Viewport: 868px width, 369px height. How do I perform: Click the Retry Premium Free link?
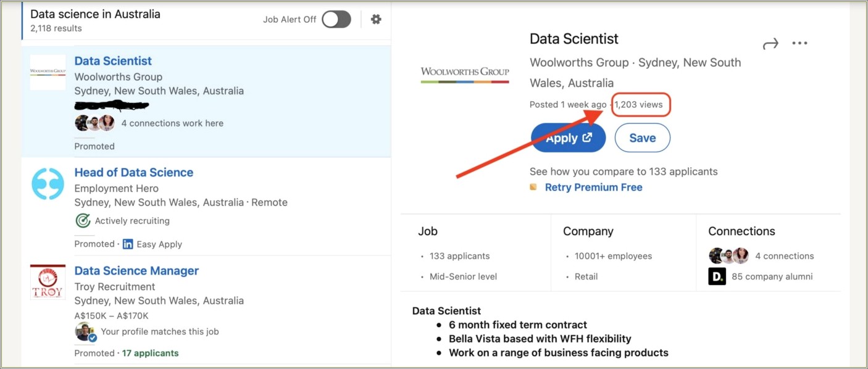(593, 187)
